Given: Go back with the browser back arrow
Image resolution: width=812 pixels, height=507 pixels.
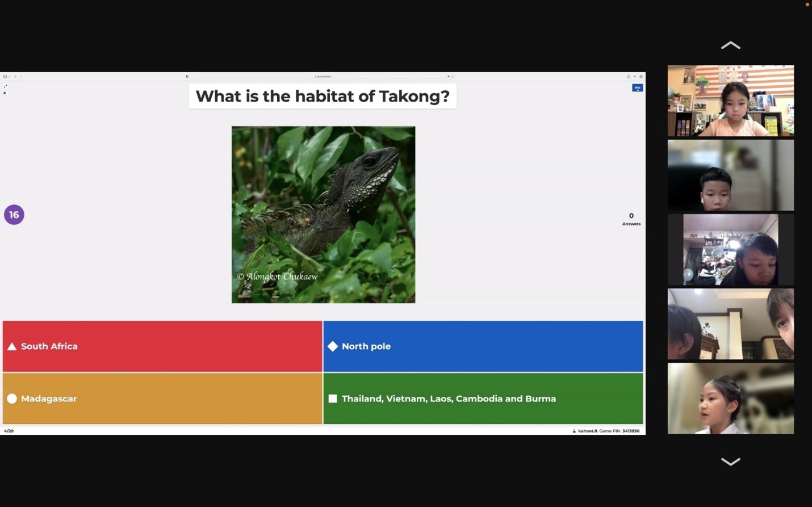Looking at the screenshot, I should (x=15, y=76).
